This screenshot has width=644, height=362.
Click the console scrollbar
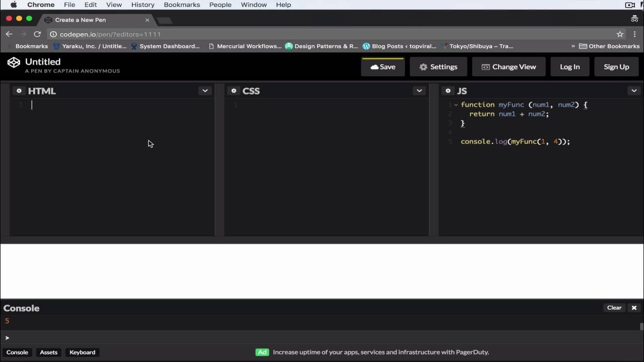click(641, 327)
